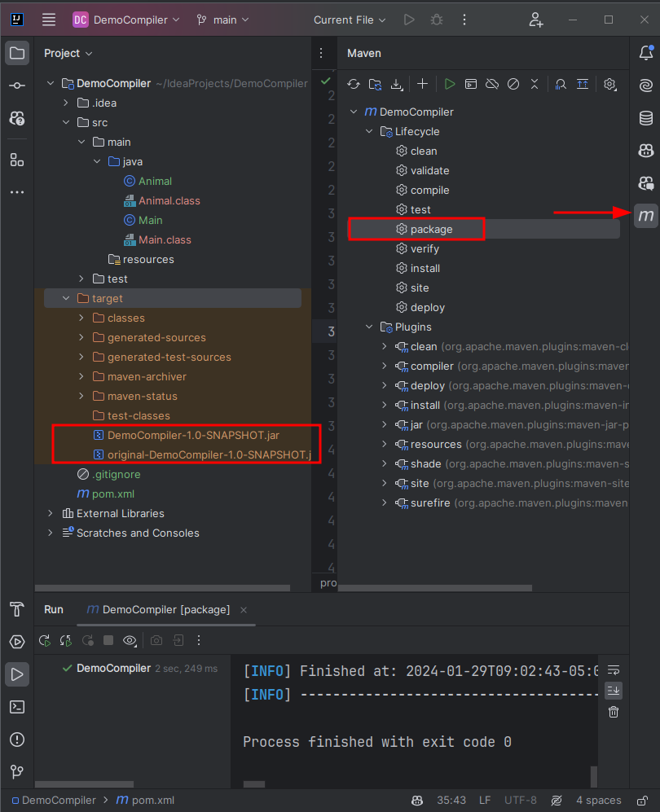Expand the External Libraries node
This screenshot has height=812, width=660.
click(51, 514)
